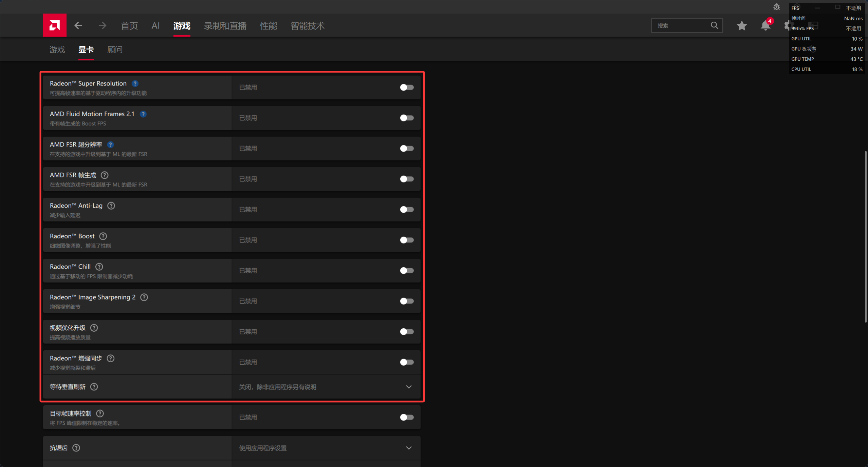Open favorites with the star icon
This screenshot has height=467, width=868.
coord(742,25)
